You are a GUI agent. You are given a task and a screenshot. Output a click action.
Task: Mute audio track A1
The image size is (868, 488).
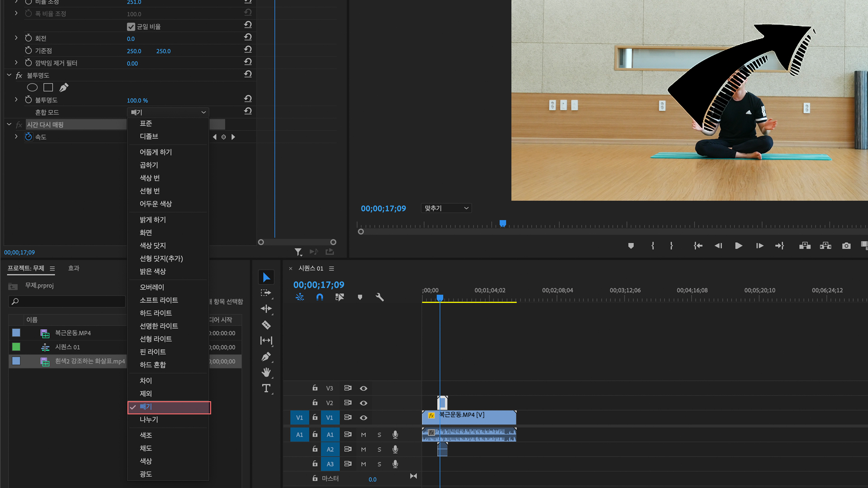pyautogui.click(x=363, y=435)
